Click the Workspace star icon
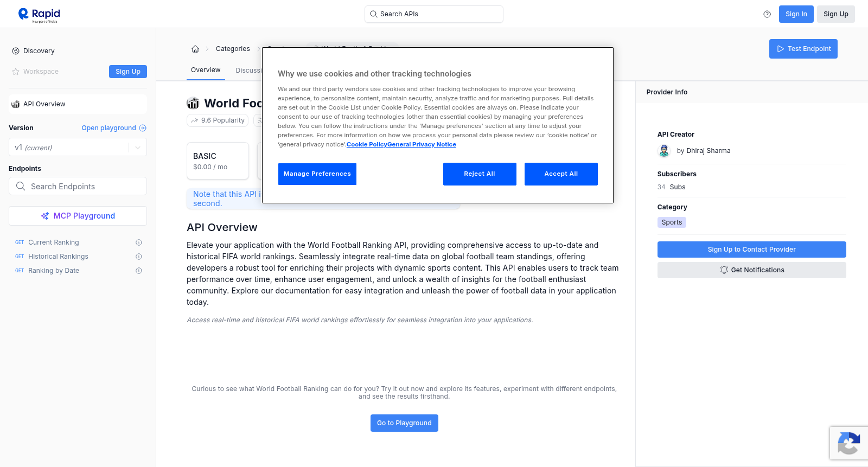Screen dimensions: 868x467 pos(16,72)
